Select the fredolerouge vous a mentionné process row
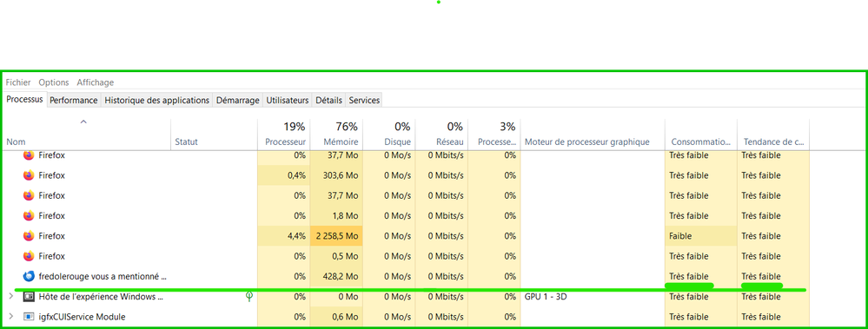 pos(103,276)
